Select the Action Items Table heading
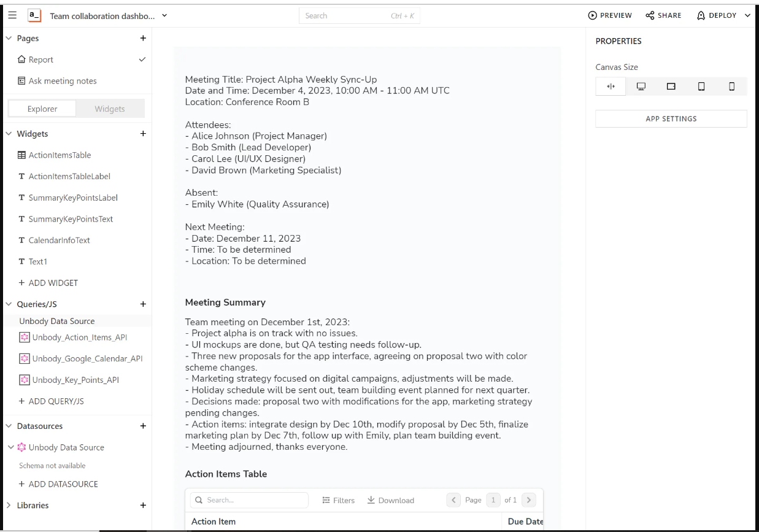759x532 pixels. click(x=226, y=474)
